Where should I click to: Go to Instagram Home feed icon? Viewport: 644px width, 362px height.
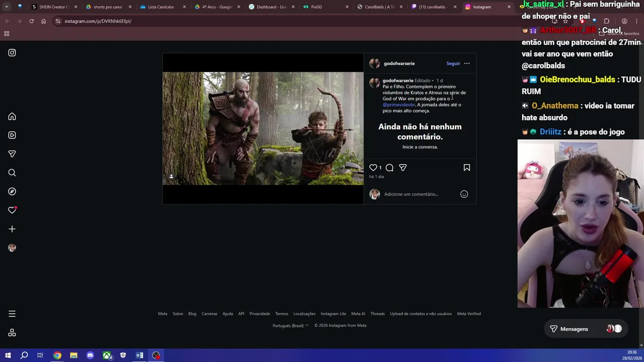point(12,117)
